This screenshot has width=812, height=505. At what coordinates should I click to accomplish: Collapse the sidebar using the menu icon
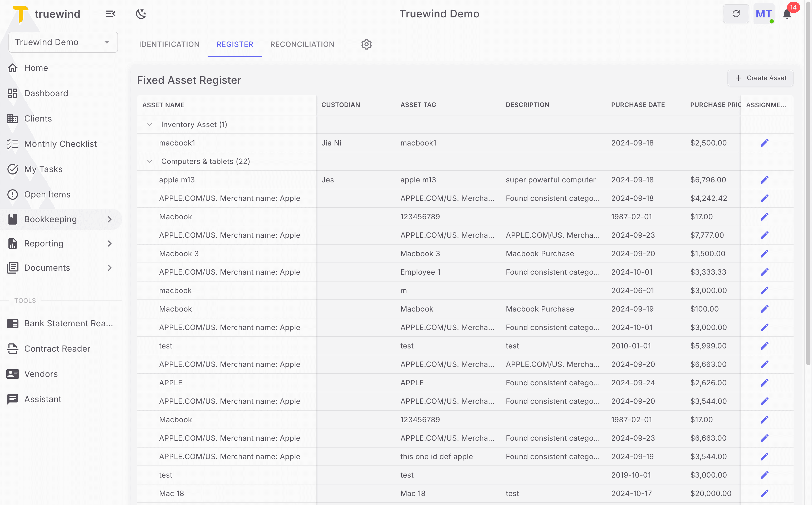coord(110,14)
